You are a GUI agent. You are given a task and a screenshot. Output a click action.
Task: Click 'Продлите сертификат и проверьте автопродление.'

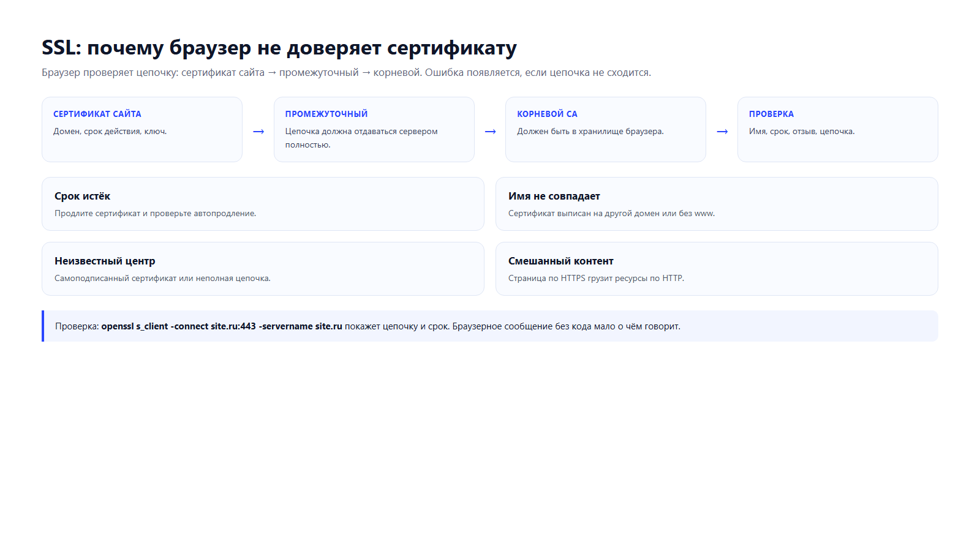coord(156,213)
